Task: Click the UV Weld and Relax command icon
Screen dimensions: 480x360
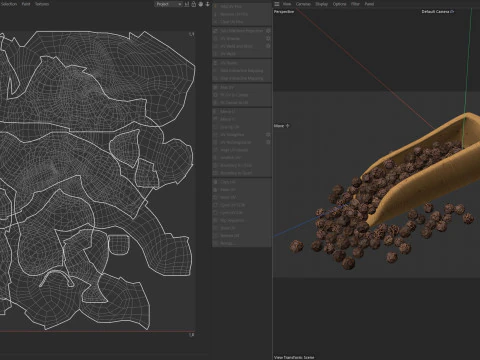Action: [x=215, y=46]
